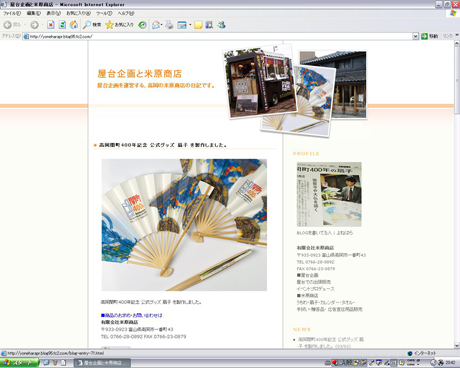Viewport: 460px width, 368px height.
Task: Open the Search (検索) pane with the magnifier
Action: (x=92, y=25)
